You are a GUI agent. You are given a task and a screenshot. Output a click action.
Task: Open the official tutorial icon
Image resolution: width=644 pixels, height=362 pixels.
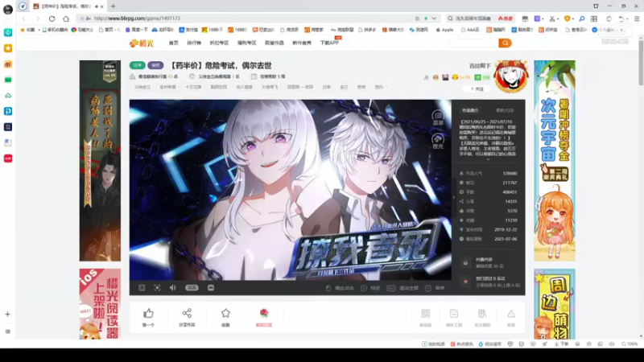click(x=482, y=314)
